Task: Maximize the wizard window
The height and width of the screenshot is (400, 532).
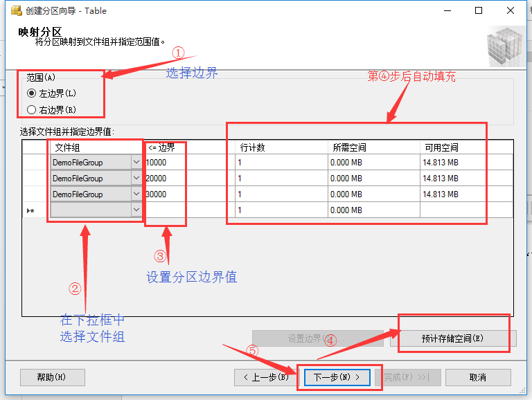Action: pyautogui.click(x=479, y=11)
